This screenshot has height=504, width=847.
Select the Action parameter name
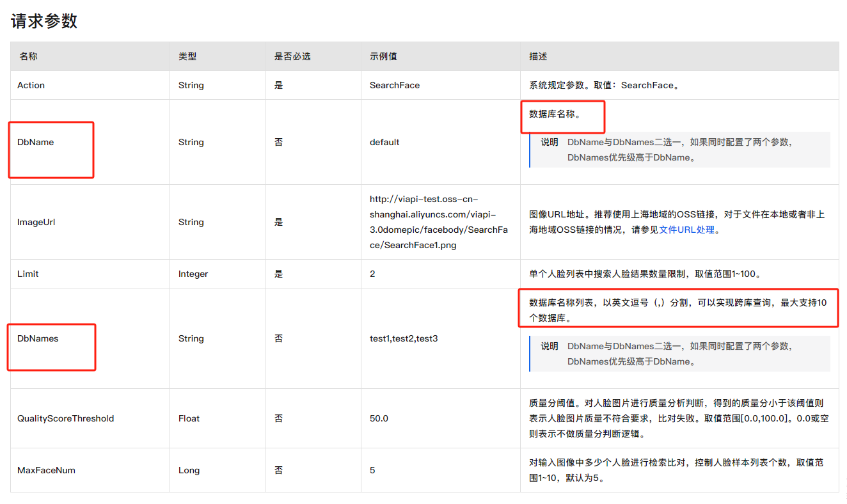(31, 85)
